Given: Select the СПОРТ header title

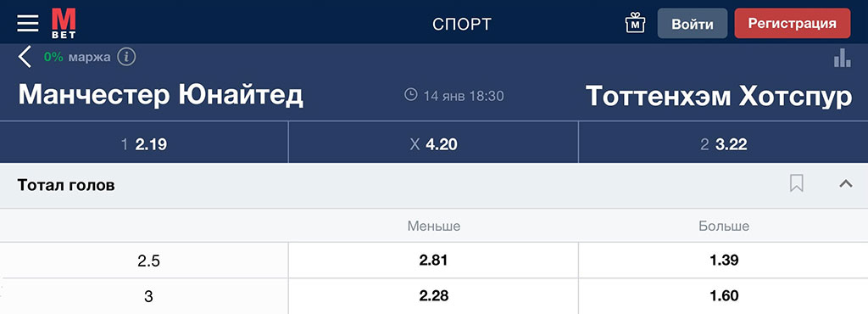Looking at the screenshot, I should click(x=462, y=24).
